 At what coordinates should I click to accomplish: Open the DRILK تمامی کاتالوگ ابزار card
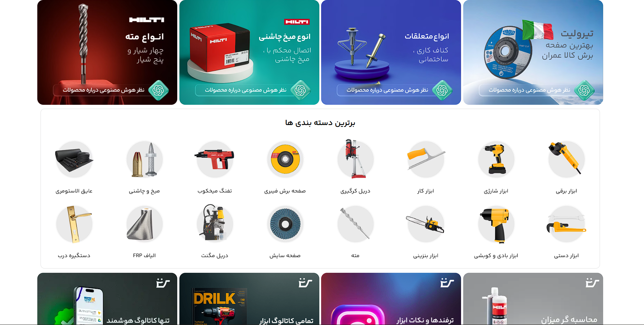pyautogui.click(x=249, y=299)
